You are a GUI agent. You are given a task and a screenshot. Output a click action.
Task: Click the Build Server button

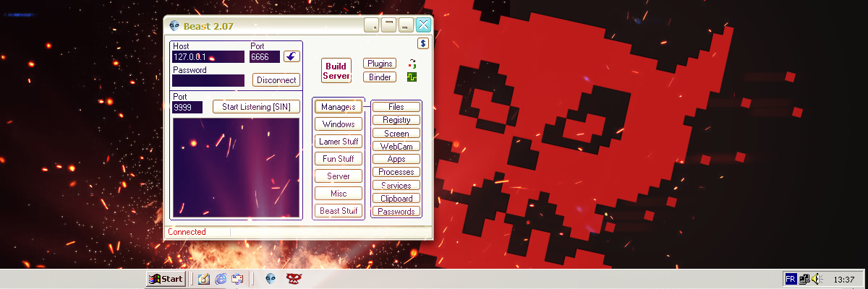pyautogui.click(x=336, y=71)
